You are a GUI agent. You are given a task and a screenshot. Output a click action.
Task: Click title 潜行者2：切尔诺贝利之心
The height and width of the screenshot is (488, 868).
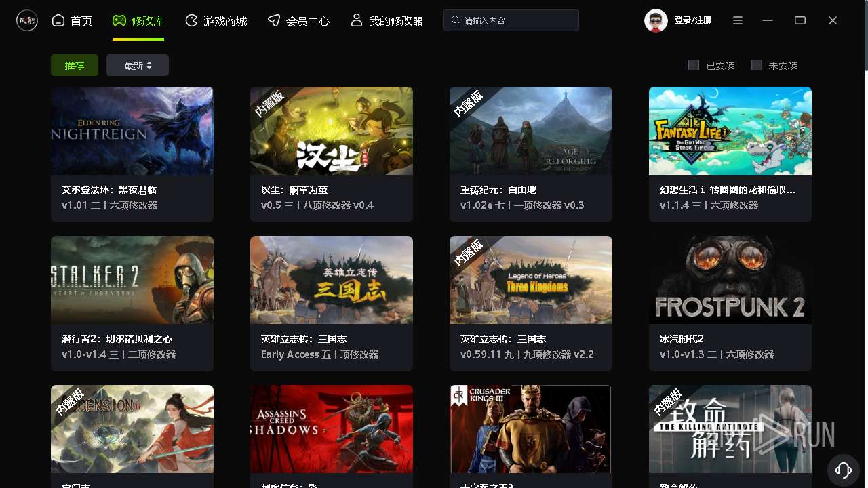pyautogui.click(x=117, y=339)
